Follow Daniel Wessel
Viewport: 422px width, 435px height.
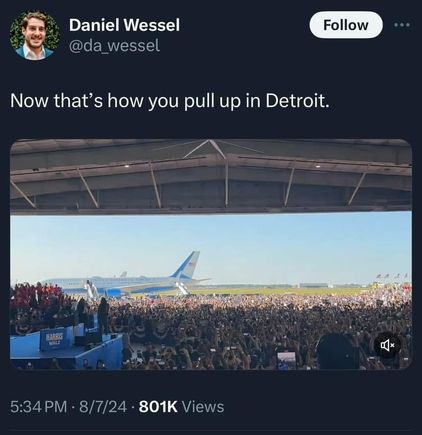click(x=346, y=25)
